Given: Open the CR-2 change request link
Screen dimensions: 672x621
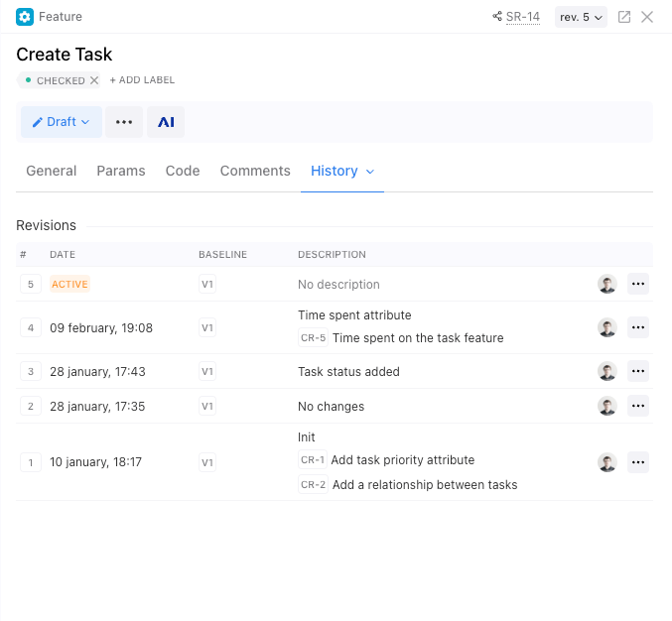Looking at the screenshot, I should [313, 485].
